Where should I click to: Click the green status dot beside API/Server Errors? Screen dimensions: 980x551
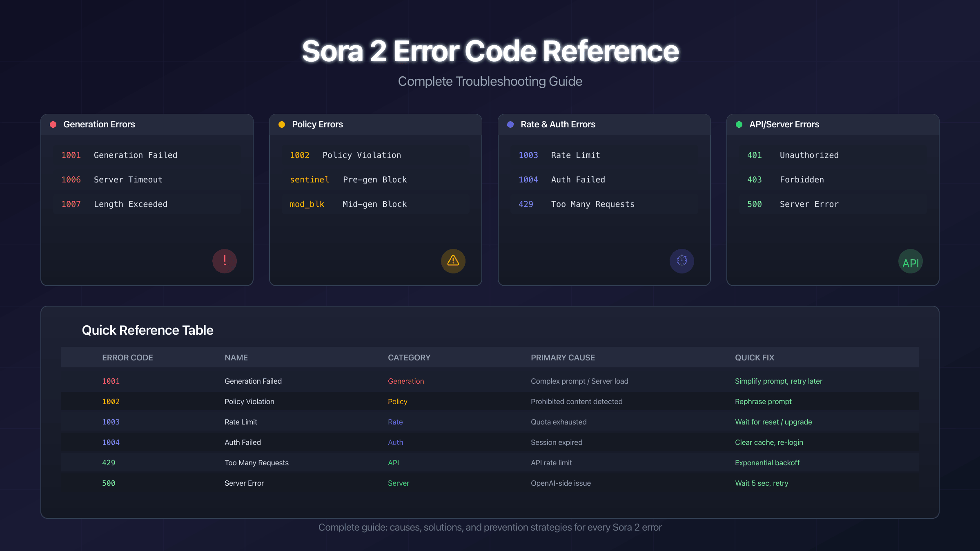pos(739,124)
